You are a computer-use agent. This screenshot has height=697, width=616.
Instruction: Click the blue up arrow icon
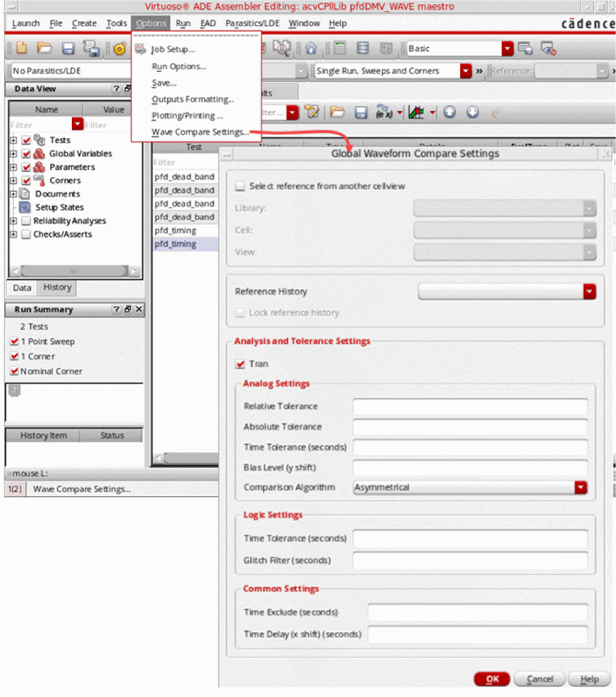click(450, 112)
